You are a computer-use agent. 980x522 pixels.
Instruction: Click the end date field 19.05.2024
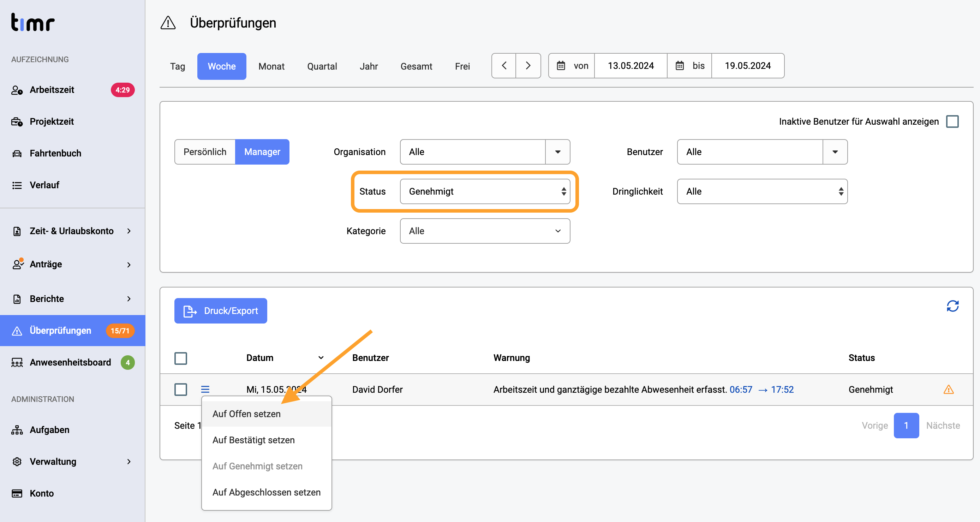click(748, 66)
